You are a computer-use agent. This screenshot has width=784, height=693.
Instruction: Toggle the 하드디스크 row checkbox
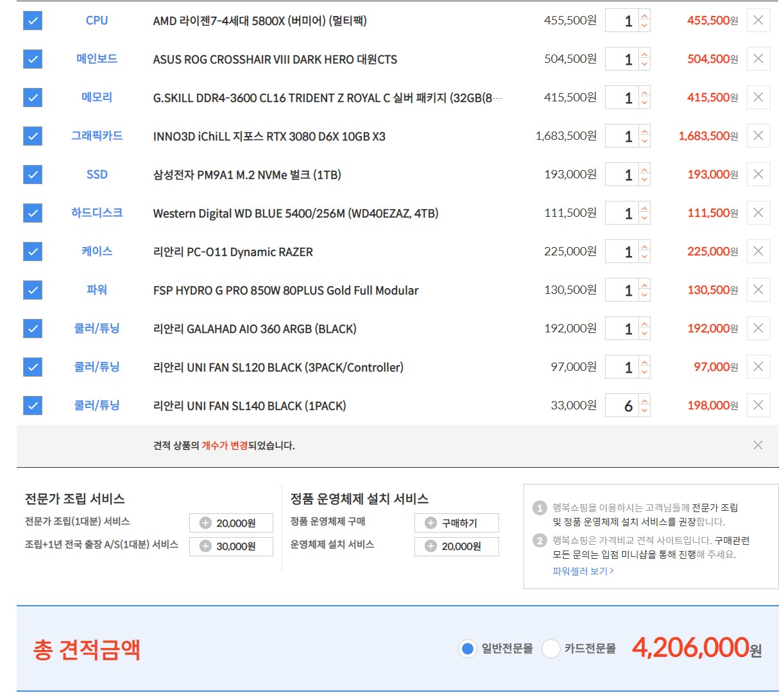33,213
